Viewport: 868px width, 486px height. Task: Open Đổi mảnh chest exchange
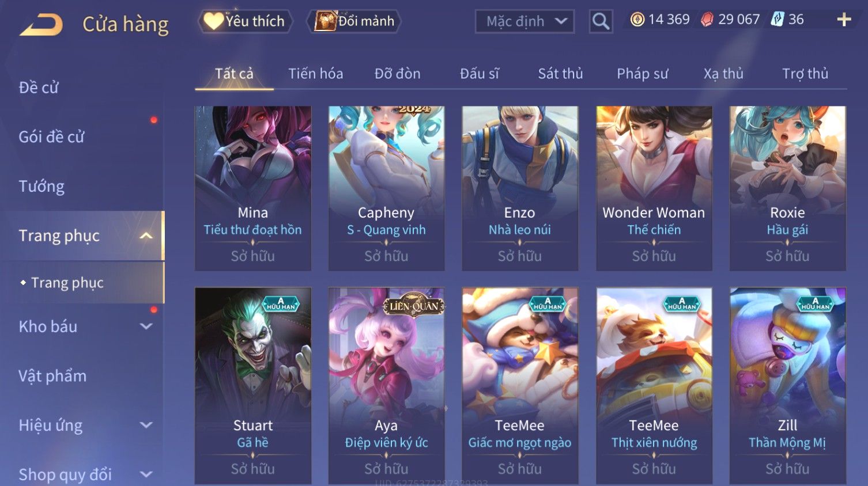point(354,21)
